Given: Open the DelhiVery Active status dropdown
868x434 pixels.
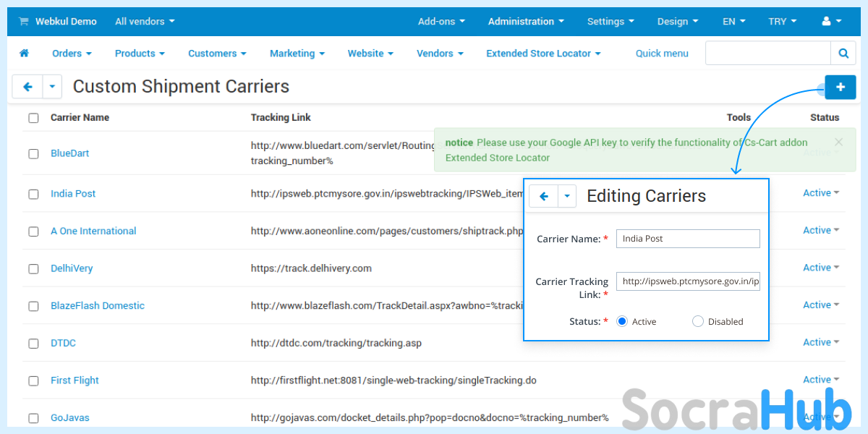Looking at the screenshot, I should [821, 268].
